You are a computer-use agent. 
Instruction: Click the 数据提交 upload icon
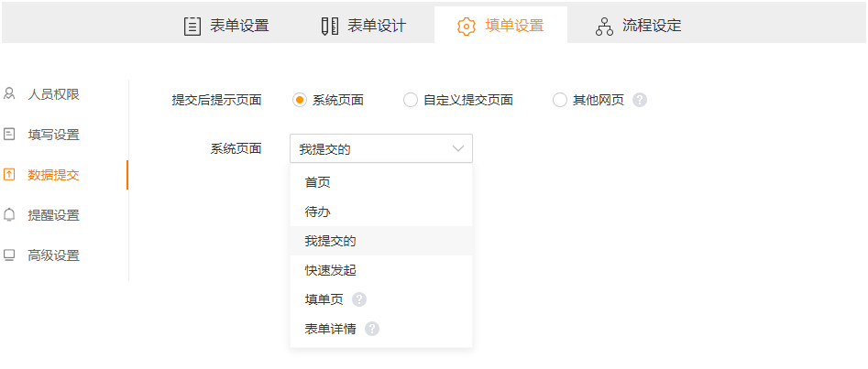pyautogui.click(x=9, y=175)
